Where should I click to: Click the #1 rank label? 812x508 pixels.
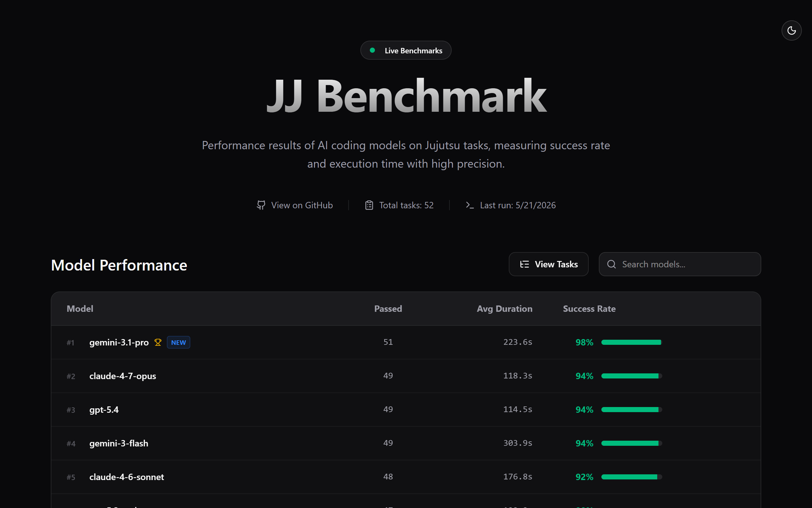click(x=70, y=343)
